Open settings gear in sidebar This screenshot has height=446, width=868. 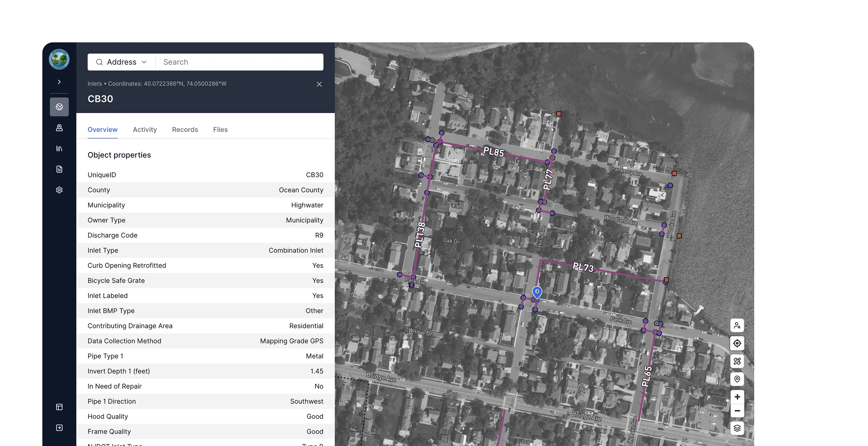click(59, 190)
